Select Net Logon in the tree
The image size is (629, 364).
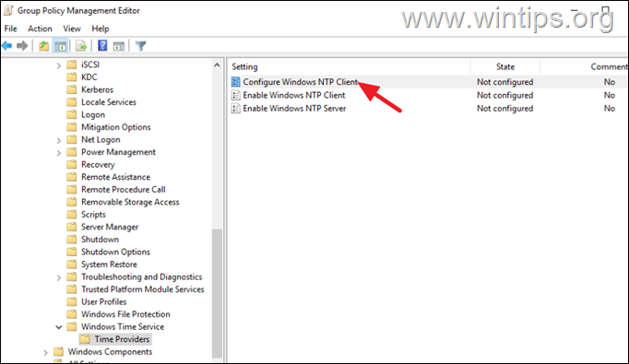coord(101,139)
